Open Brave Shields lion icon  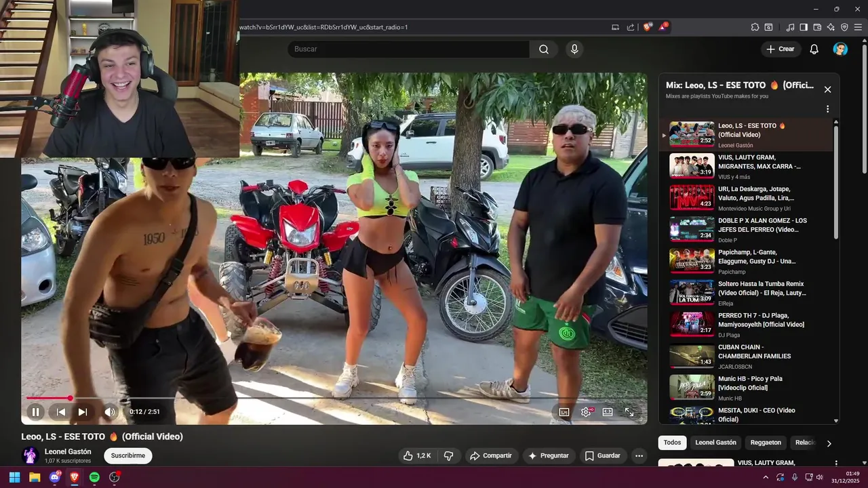(x=648, y=27)
